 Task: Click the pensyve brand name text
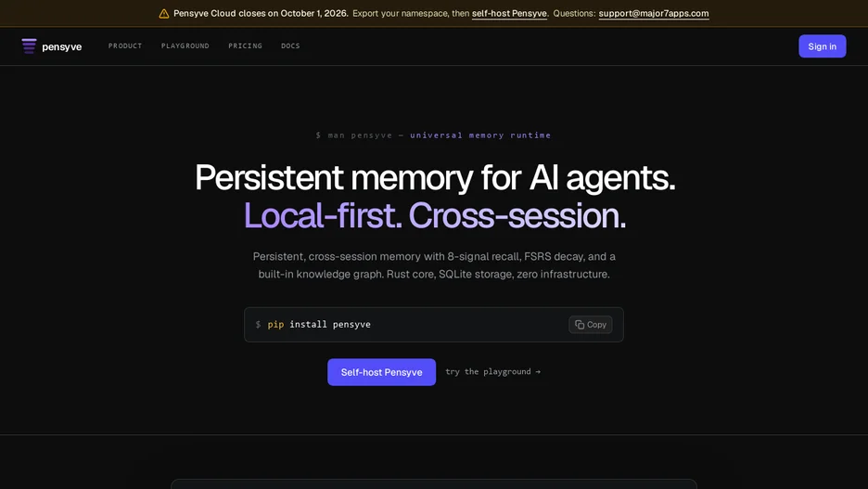click(x=62, y=46)
